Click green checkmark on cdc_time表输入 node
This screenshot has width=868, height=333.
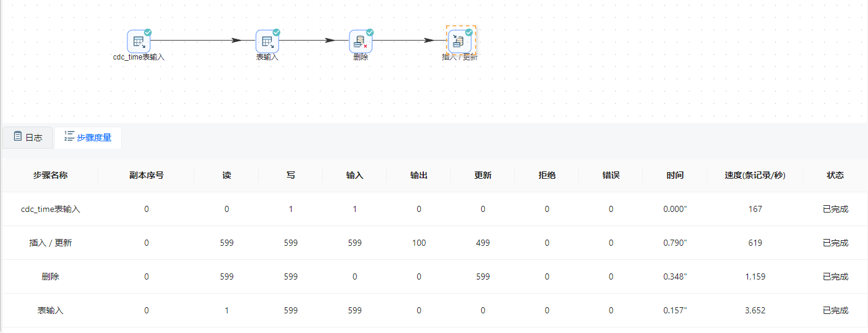[148, 33]
